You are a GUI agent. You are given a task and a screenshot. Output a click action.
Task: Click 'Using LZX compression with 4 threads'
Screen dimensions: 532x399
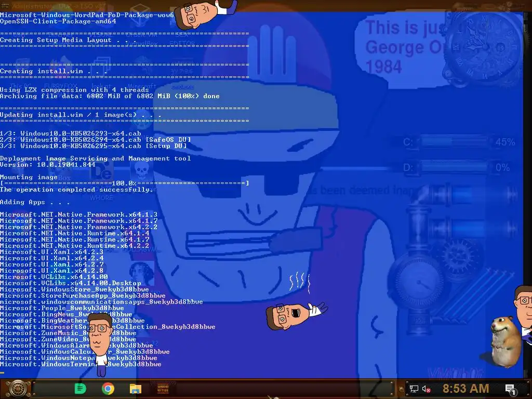pyautogui.click(x=74, y=90)
